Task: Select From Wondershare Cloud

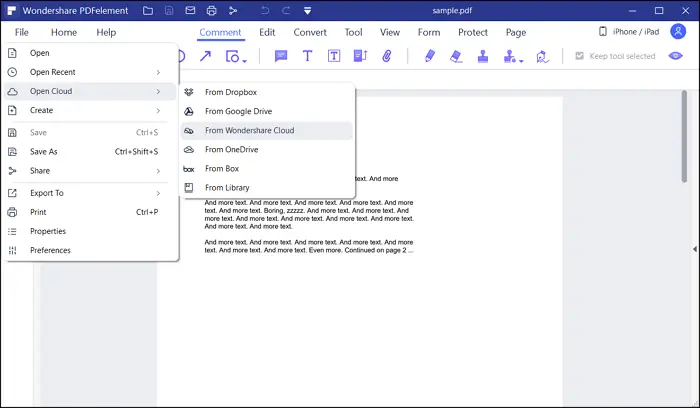Action: (267, 131)
